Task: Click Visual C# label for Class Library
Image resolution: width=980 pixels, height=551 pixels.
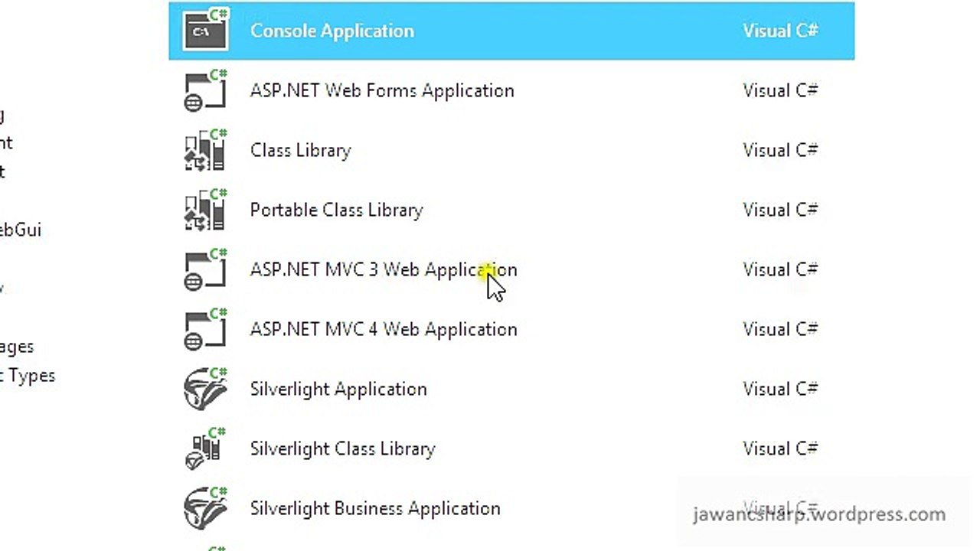Action: click(780, 150)
